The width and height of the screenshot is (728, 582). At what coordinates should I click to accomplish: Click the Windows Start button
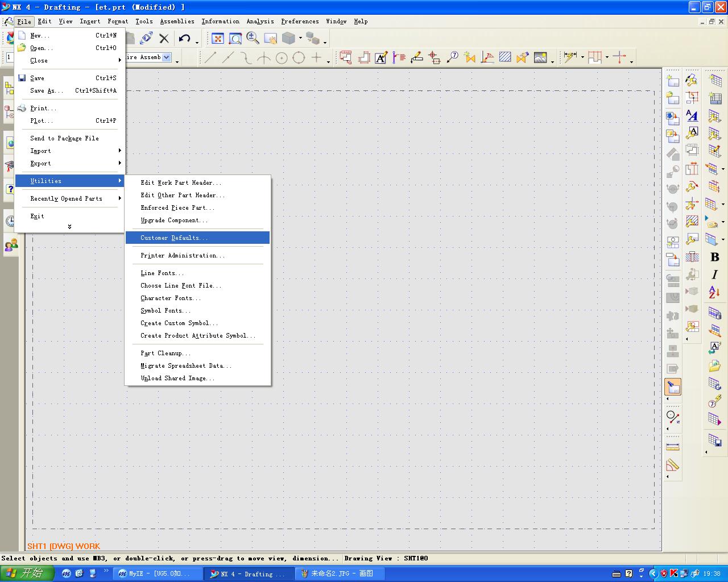pos(27,573)
